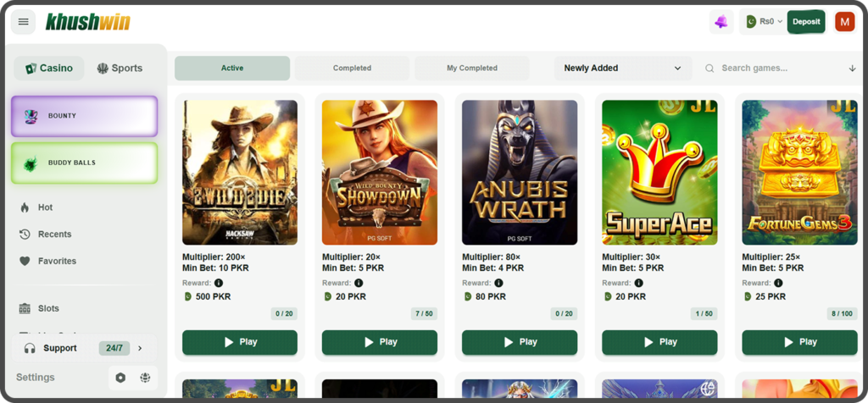Click the Settings text
Viewport: 868px width, 403px height.
(36, 378)
